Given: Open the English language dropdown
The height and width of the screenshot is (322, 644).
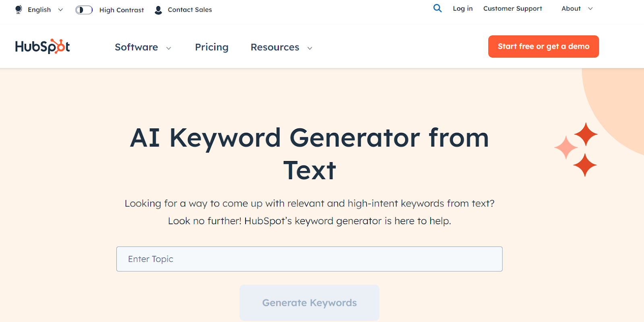Looking at the screenshot, I should pyautogui.click(x=39, y=10).
